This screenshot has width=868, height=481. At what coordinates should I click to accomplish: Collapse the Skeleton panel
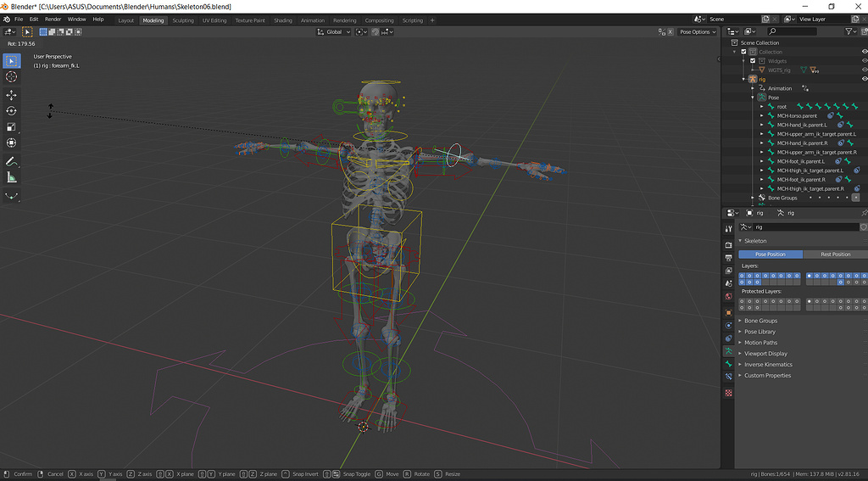(754, 241)
